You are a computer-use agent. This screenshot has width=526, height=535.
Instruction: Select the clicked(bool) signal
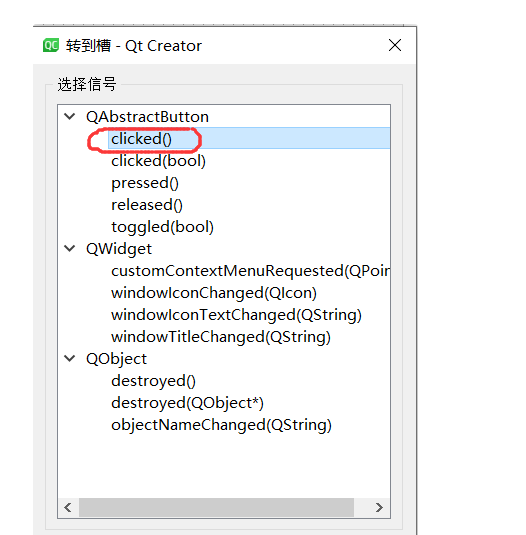[159, 161]
